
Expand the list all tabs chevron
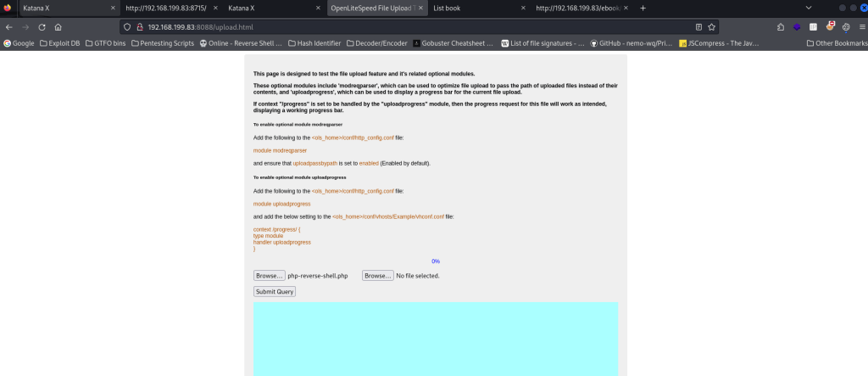pos(808,8)
